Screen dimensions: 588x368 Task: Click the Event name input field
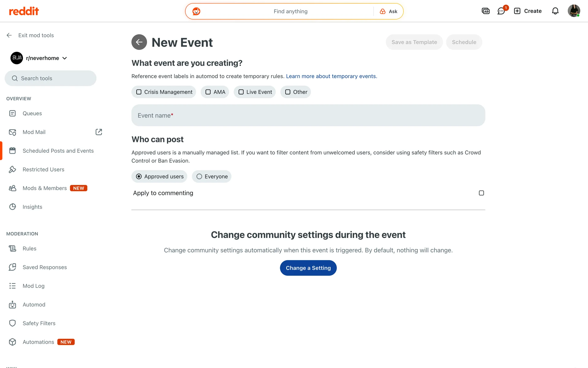tap(308, 115)
